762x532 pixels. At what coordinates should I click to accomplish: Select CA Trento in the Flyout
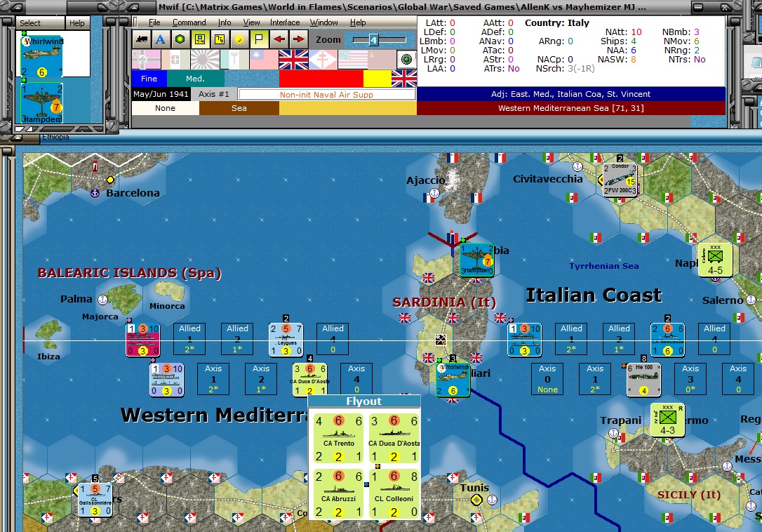coord(339,438)
